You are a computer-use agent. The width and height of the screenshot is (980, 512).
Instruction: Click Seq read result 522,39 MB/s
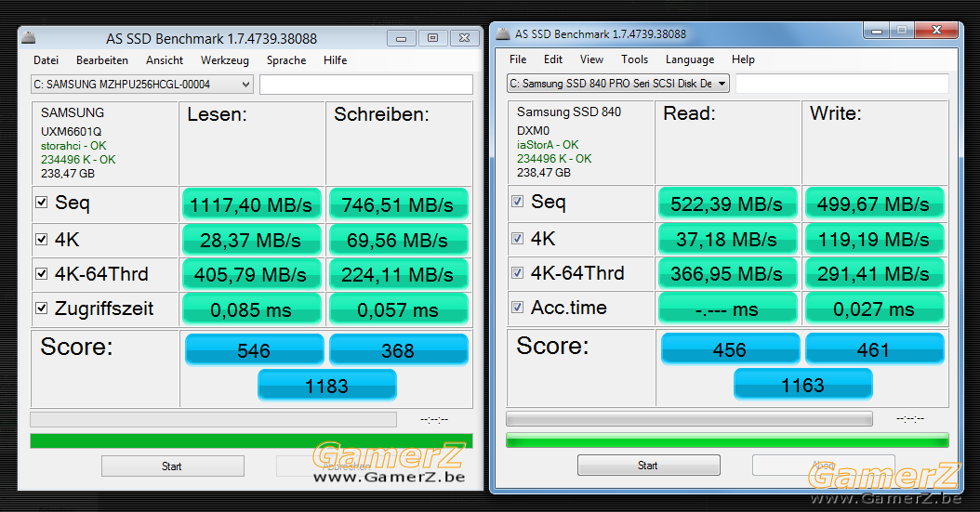(x=727, y=203)
